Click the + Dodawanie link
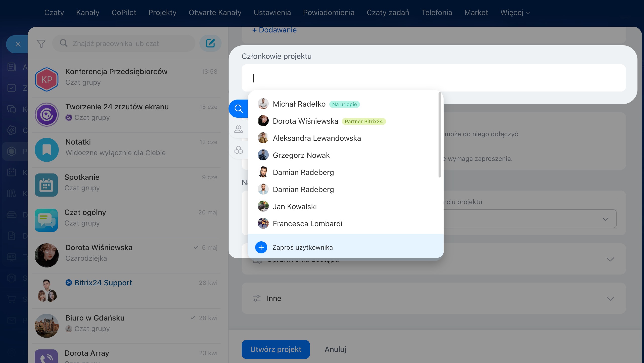Screen dimensions: 644x363 point(275,30)
